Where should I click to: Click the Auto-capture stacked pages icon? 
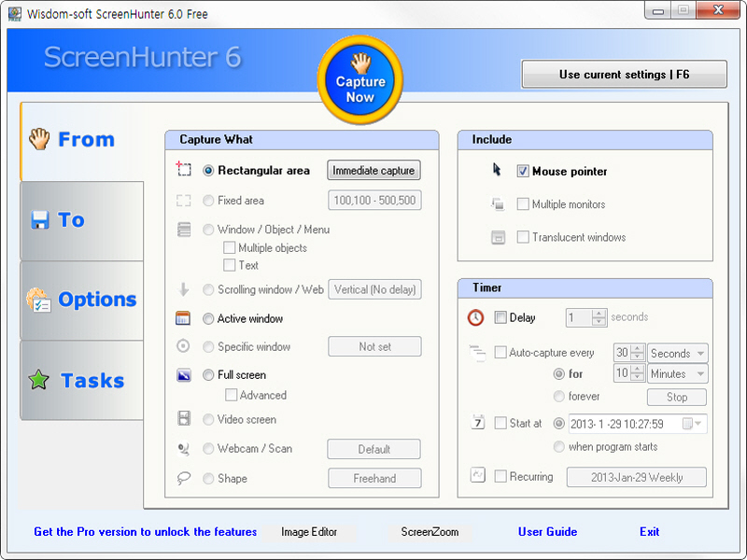click(477, 353)
